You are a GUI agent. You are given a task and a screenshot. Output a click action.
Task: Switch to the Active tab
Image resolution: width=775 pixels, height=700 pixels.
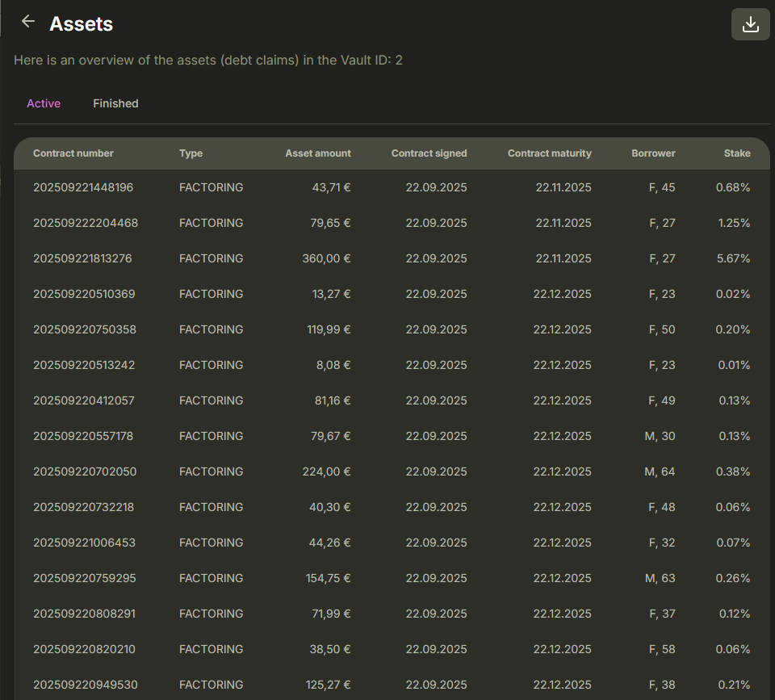[x=44, y=103]
